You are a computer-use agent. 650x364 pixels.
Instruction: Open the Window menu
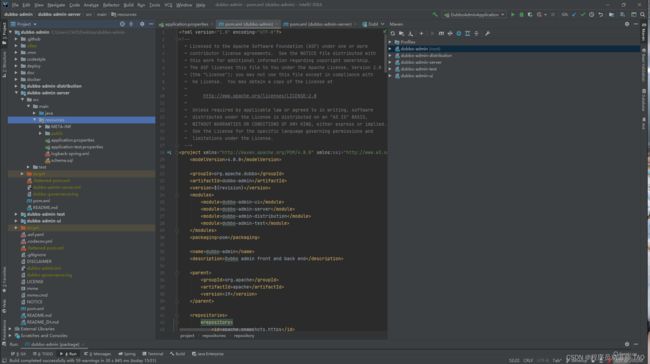pyautogui.click(x=184, y=5)
